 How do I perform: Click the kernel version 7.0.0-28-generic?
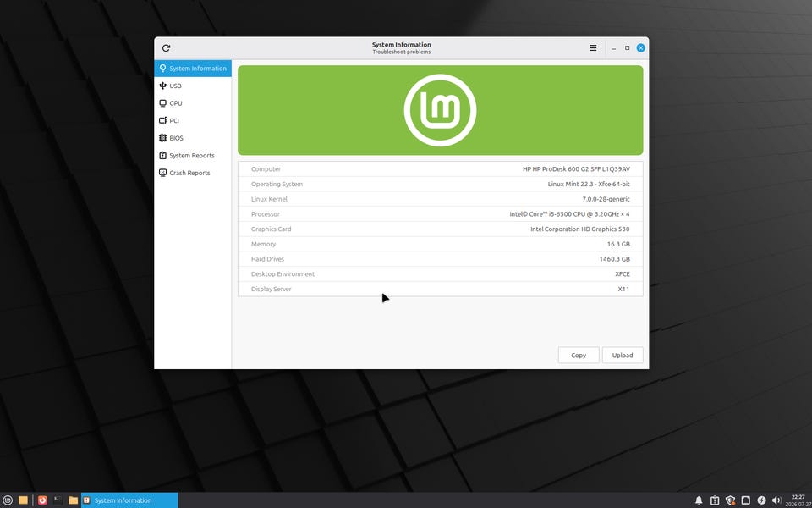click(x=606, y=199)
